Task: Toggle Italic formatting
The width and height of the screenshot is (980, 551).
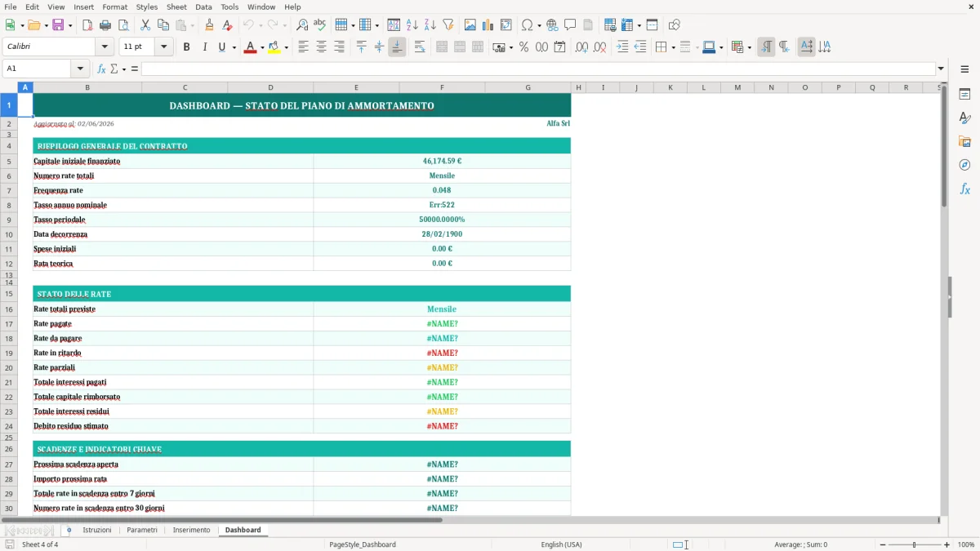Action: click(x=204, y=47)
